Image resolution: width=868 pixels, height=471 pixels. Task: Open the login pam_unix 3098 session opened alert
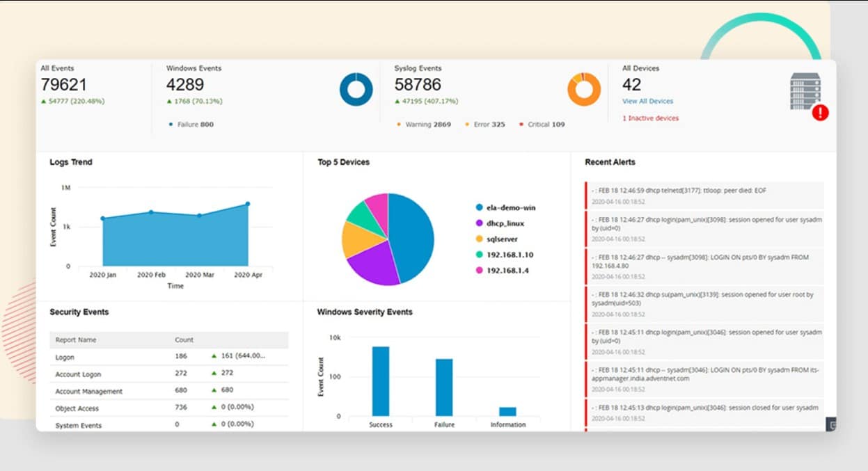(704, 228)
